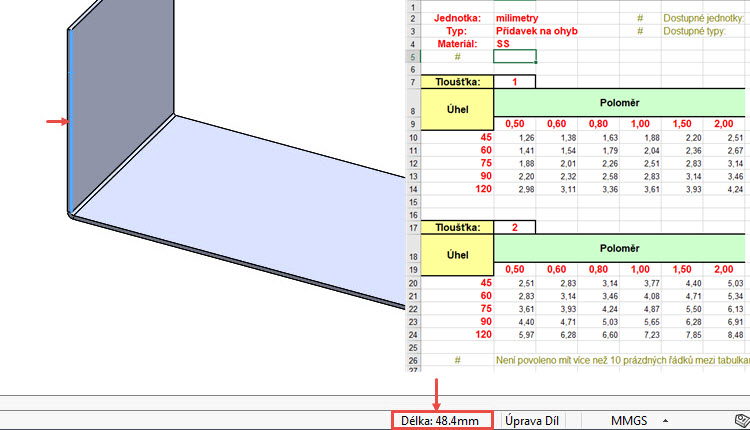
Task: Click the 'Přídavek na ohyb' type cell
Action: coord(537,31)
